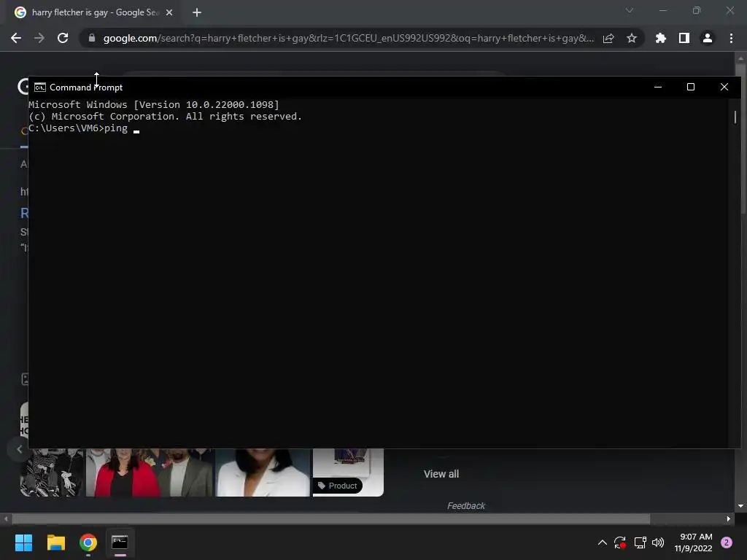Open the Windows Start menu
Screen dimensions: 747x560
24,542
